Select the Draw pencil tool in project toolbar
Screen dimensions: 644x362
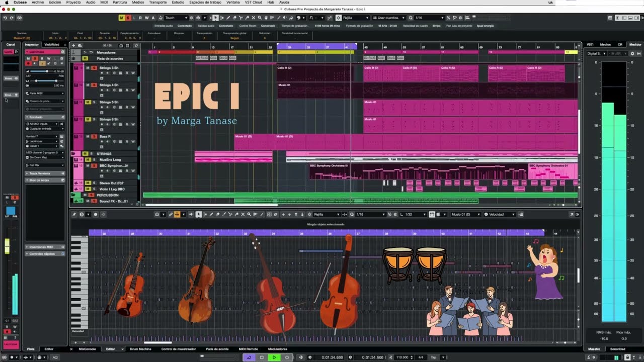(227, 18)
